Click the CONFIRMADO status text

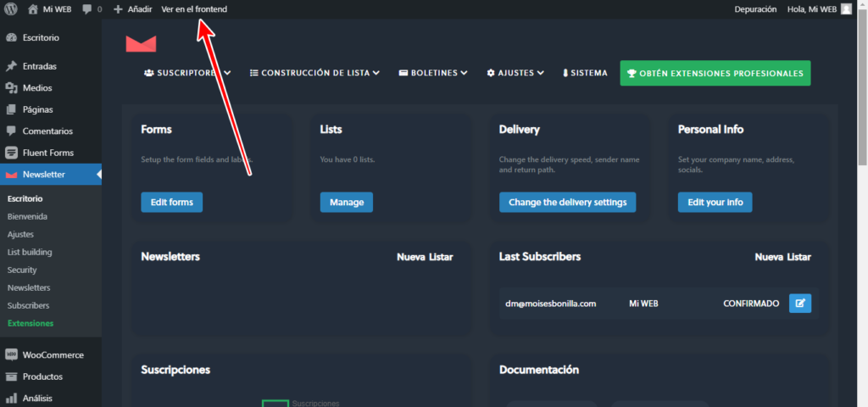[x=751, y=304]
